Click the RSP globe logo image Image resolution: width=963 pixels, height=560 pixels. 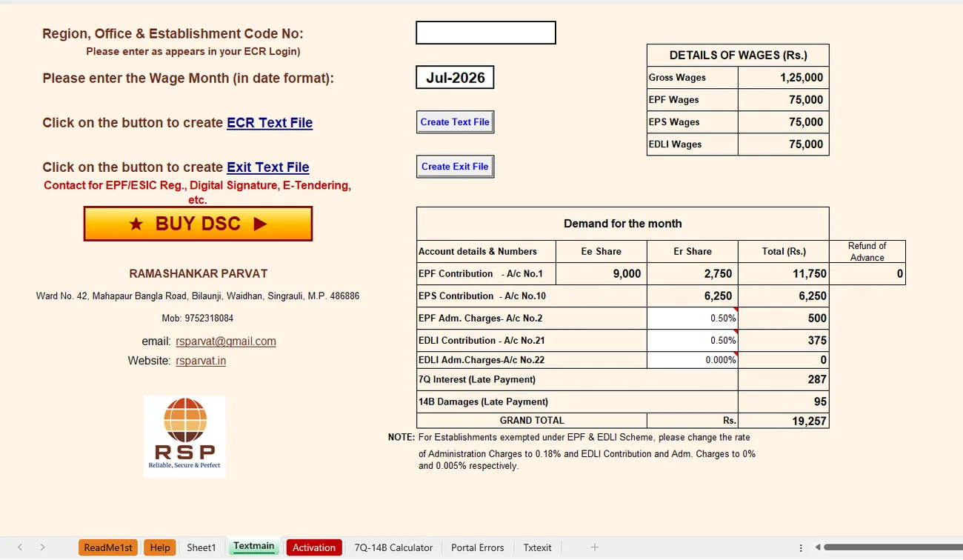point(184,436)
